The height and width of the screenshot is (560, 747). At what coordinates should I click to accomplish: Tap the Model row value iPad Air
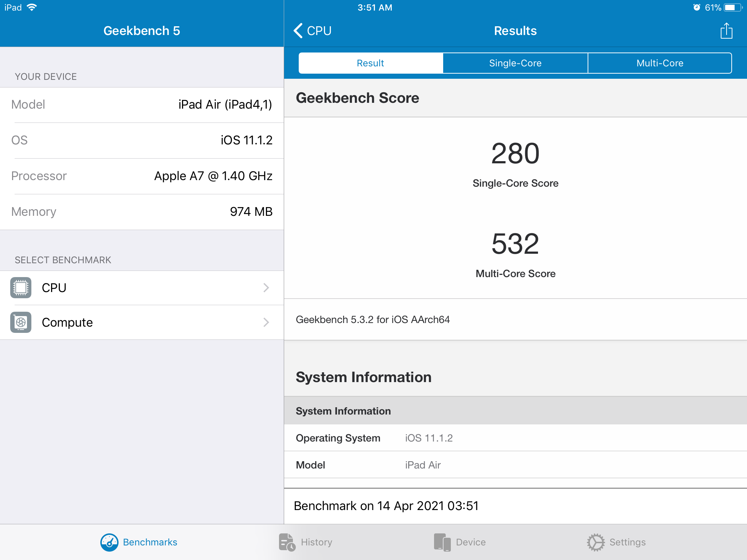(x=423, y=465)
